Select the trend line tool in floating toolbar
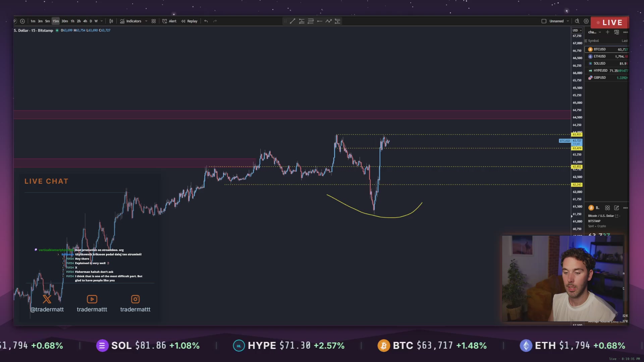644x362 pixels. (292, 21)
